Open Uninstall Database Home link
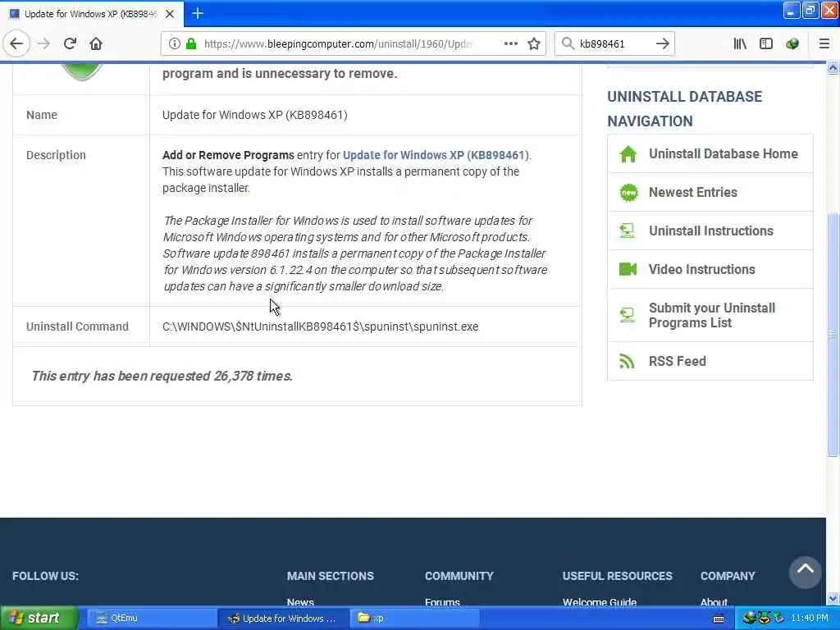 coord(724,153)
